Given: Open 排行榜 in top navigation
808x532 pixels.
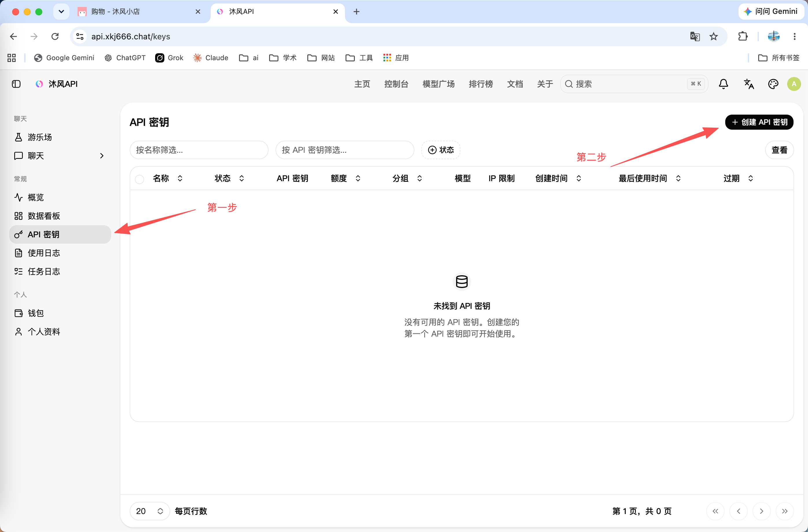Looking at the screenshot, I should click(x=481, y=84).
